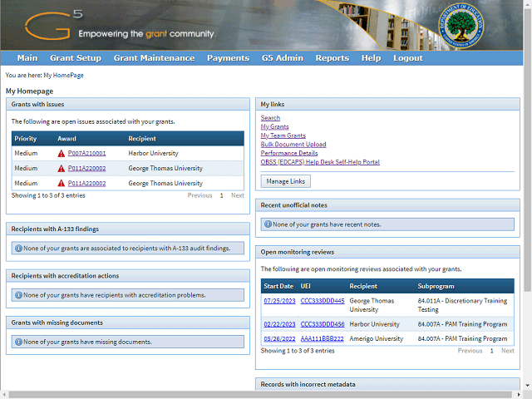
Task: Click Next in Grants with issues pagination
Action: (x=237, y=195)
